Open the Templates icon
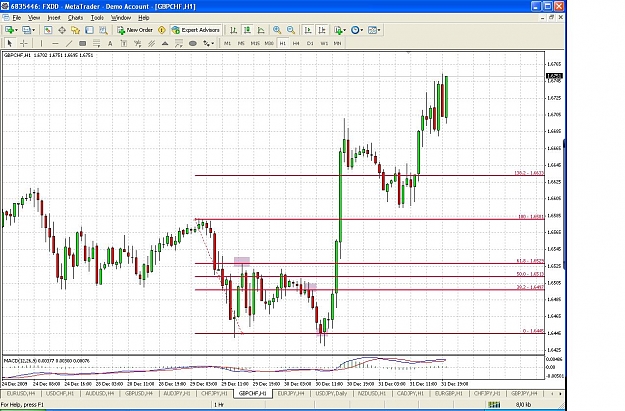 tap(372, 30)
